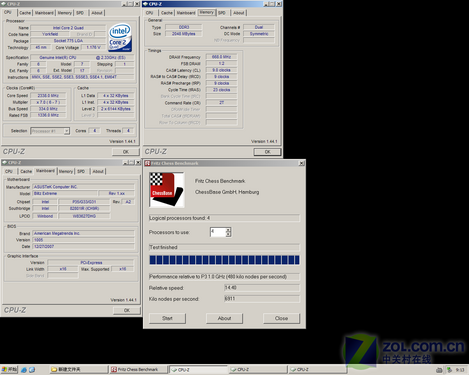This screenshot has width=469, height=375.
Task: Select the Manufacturer value 'ASUSTeK Computer INC.'
Action: tap(83, 187)
